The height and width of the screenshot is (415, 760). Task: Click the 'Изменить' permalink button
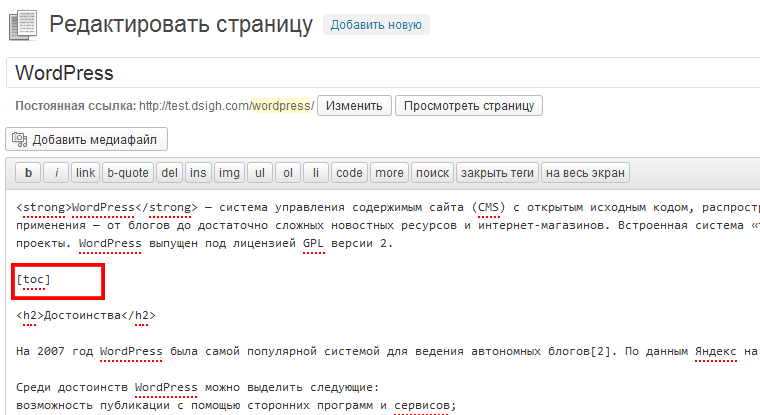[354, 105]
